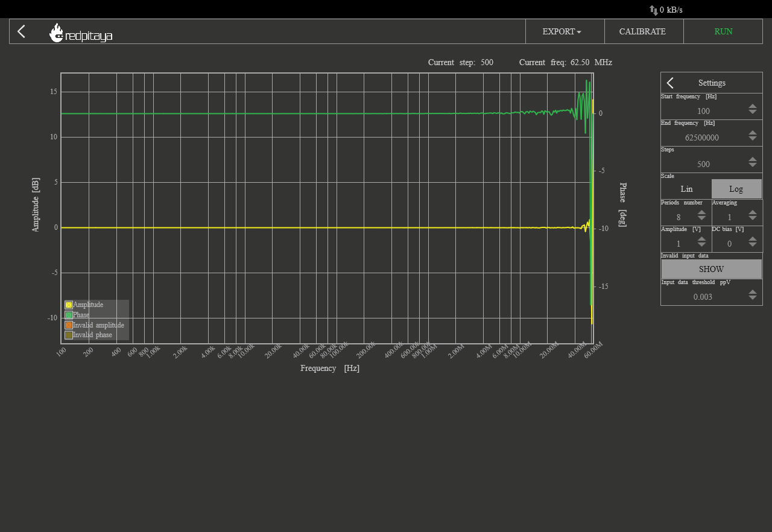Image resolution: width=772 pixels, height=532 pixels.
Task: Decrease Steps with the down arrow
Action: tap(753, 165)
